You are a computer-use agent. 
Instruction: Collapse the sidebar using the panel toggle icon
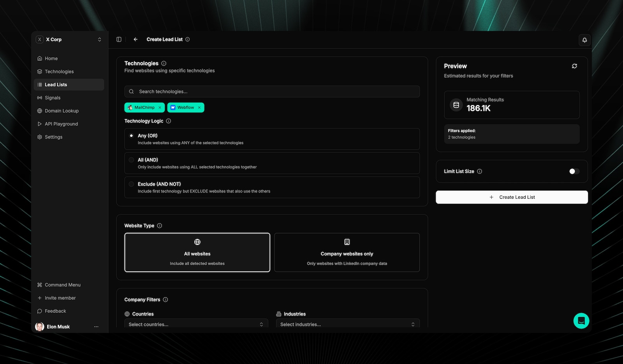[x=118, y=39]
